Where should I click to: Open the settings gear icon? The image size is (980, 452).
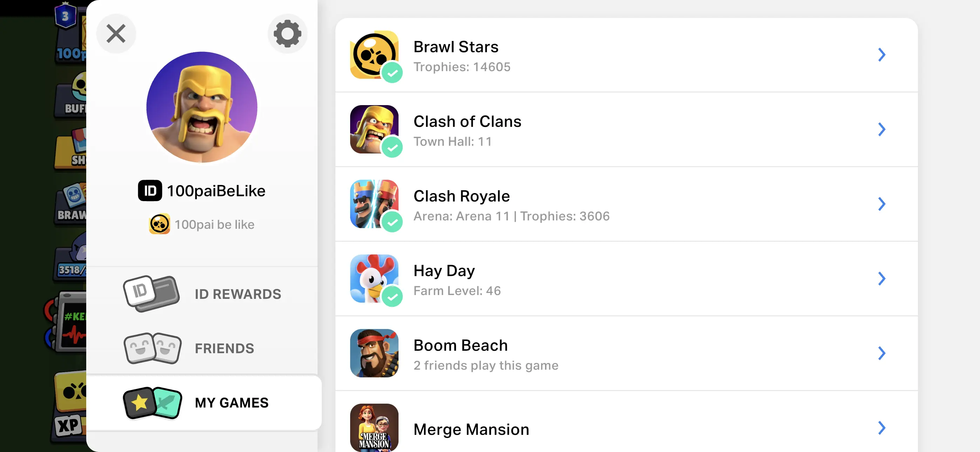(x=287, y=34)
